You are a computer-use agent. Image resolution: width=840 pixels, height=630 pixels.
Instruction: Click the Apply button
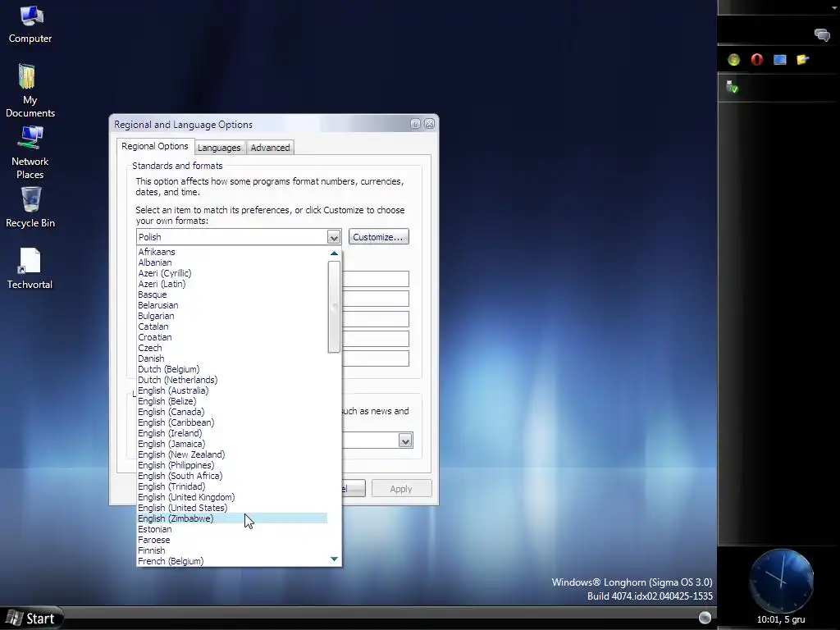401,489
